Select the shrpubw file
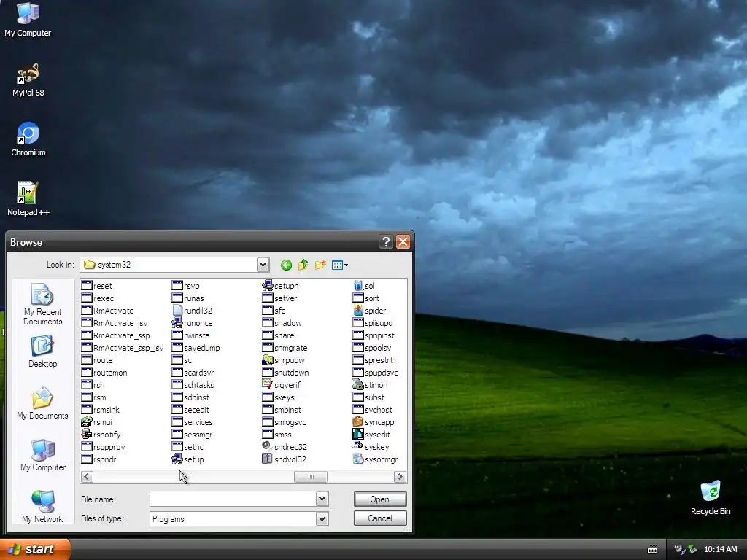This screenshot has width=747, height=560. (284, 360)
